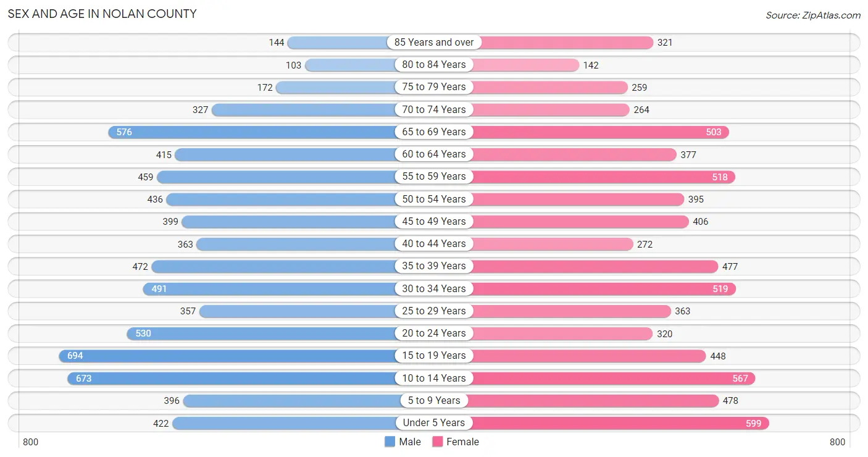
Task: Toggle the Female legend label
Action: [463, 442]
